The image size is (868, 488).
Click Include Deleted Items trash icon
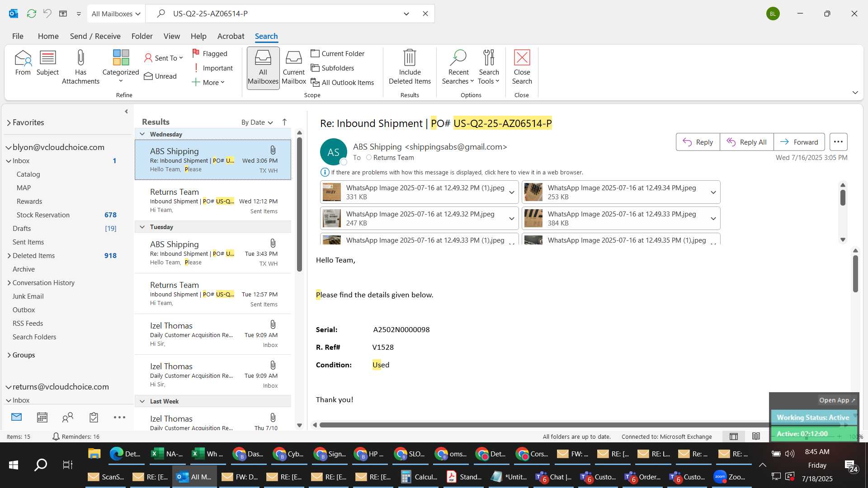tap(410, 68)
